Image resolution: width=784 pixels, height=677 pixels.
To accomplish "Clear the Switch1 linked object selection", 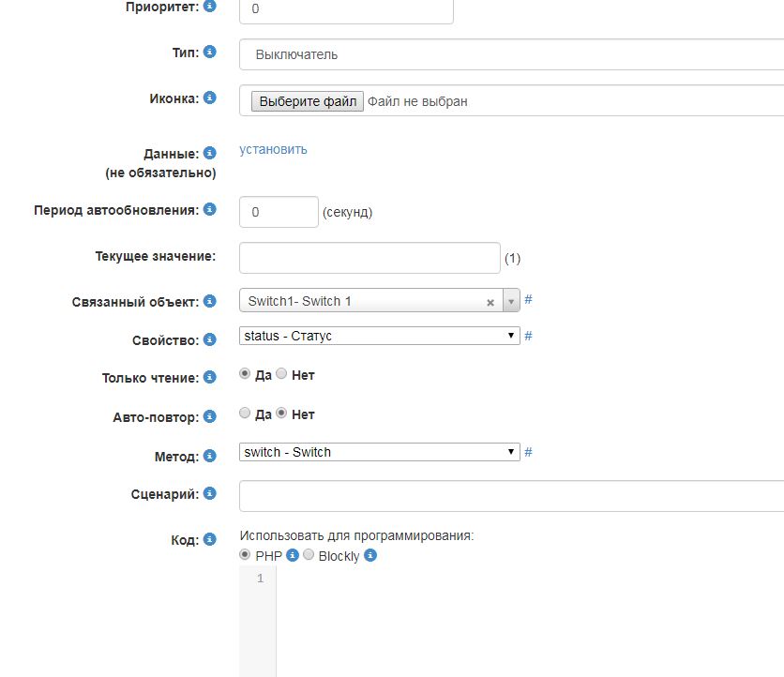I will [490, 302].
